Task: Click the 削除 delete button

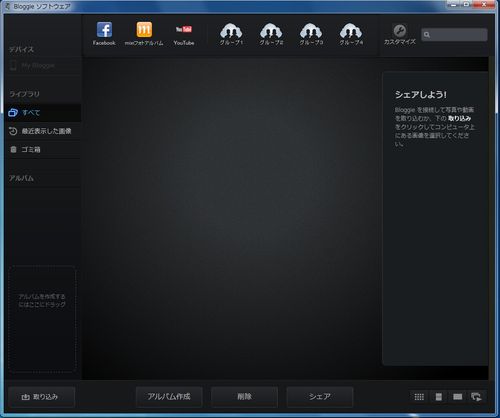Action: tap(244, 397)
